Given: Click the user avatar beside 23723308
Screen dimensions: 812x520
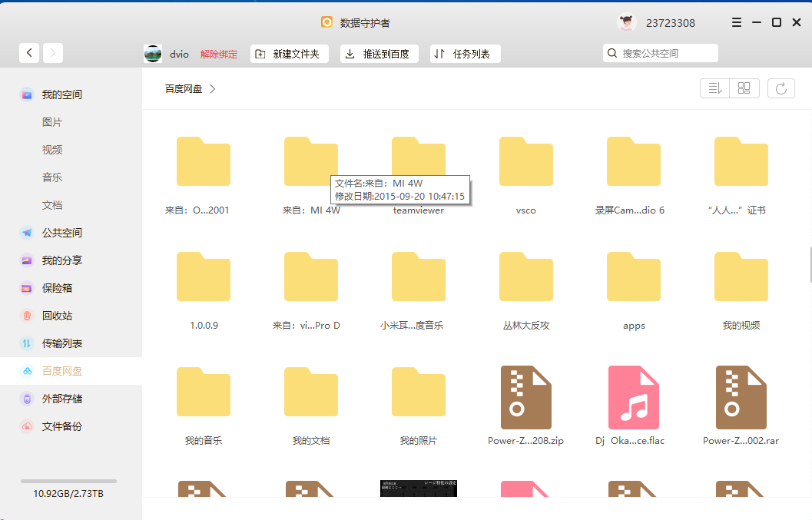Looking at the screenshot, I should tap(627, 23).
